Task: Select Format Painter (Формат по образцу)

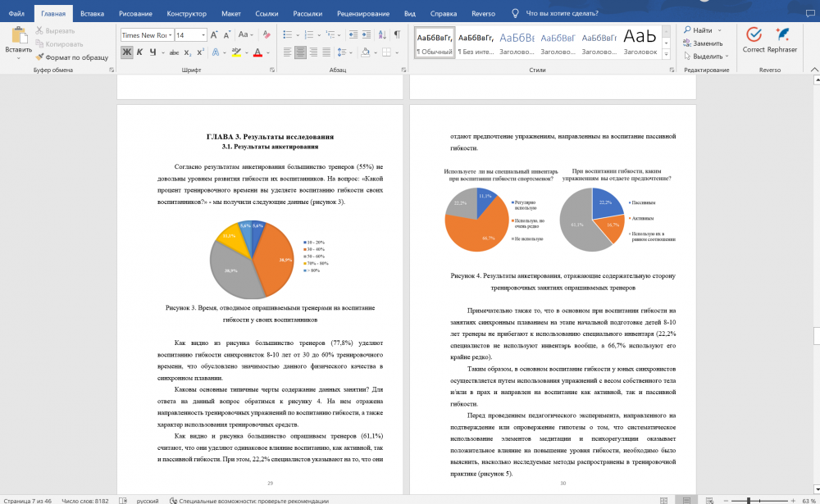Action: click(72, 57)
